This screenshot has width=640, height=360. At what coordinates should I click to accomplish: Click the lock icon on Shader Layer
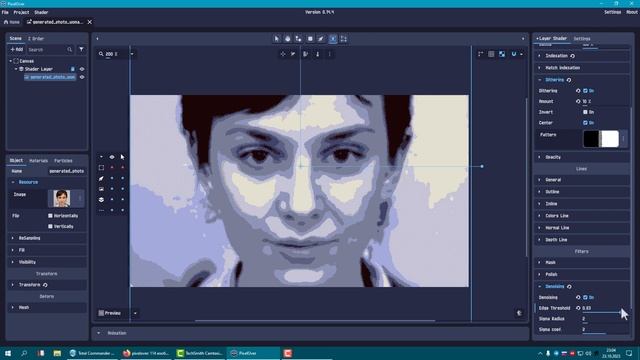point(73,69)
